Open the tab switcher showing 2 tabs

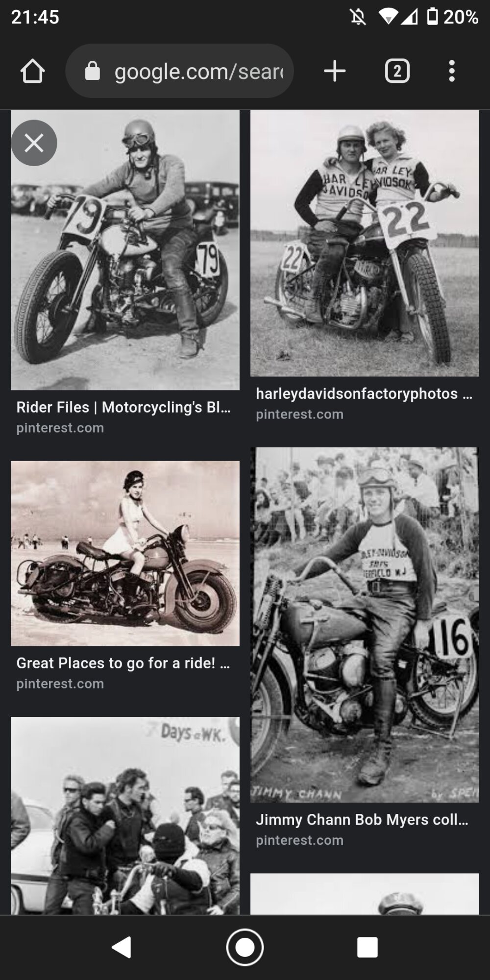pyautogui.click(x=397, y=71)
